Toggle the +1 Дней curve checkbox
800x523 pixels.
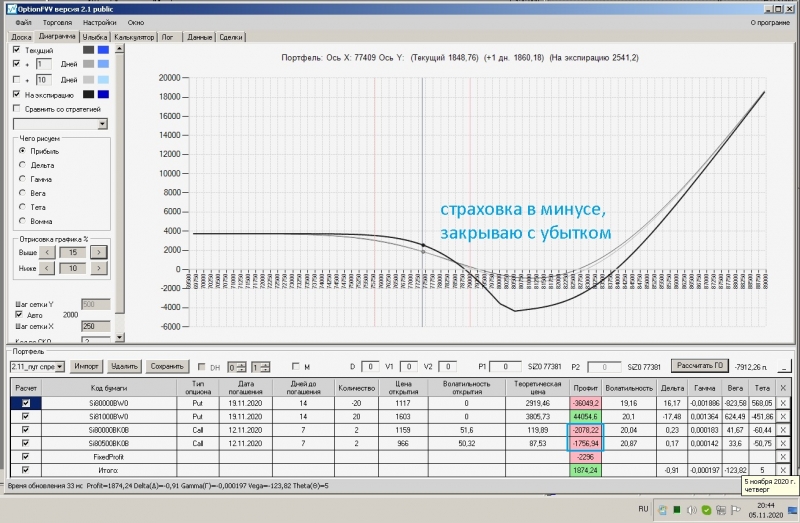click(x=16, y=64)
